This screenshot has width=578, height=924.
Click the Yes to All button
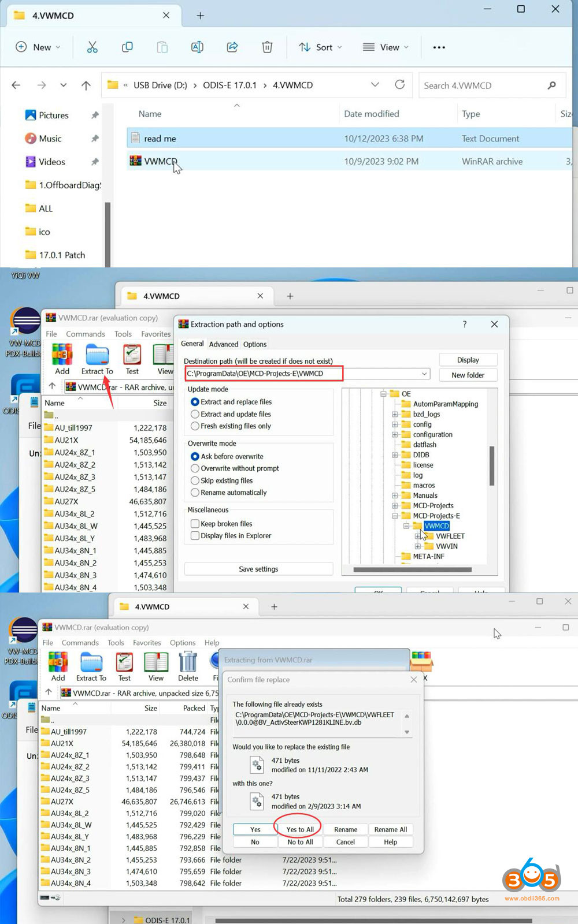pos(300,829)
